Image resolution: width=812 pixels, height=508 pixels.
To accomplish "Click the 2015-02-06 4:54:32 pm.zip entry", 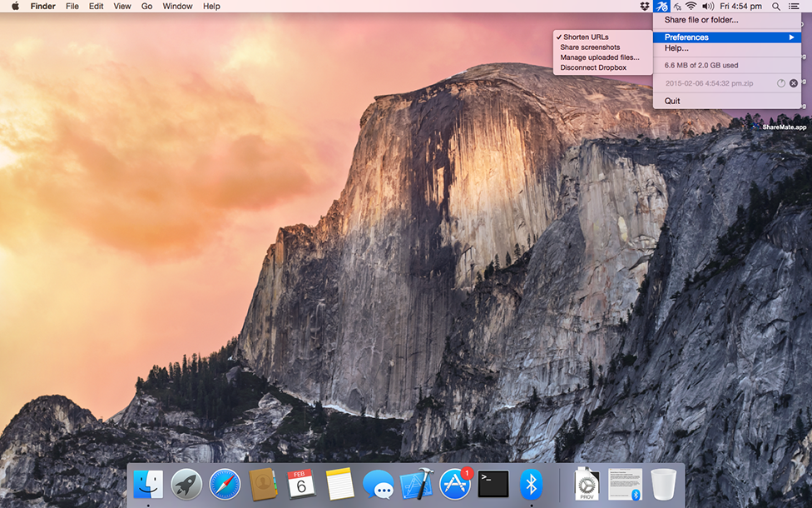I will pyautogui.click(x=709, y=83).
